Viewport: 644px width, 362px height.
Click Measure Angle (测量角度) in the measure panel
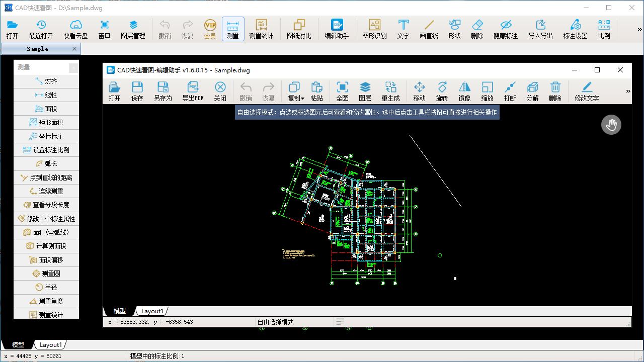tap(46, 301)
